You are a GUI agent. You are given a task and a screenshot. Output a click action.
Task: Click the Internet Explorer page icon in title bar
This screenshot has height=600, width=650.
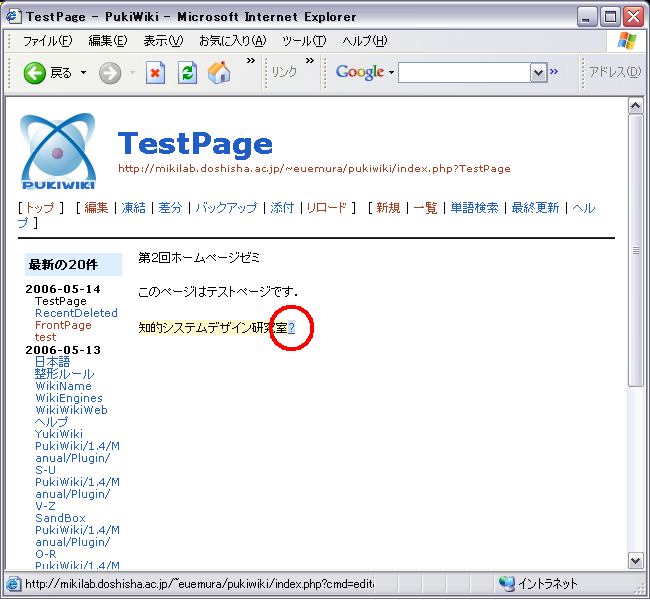tap(13, 16)
